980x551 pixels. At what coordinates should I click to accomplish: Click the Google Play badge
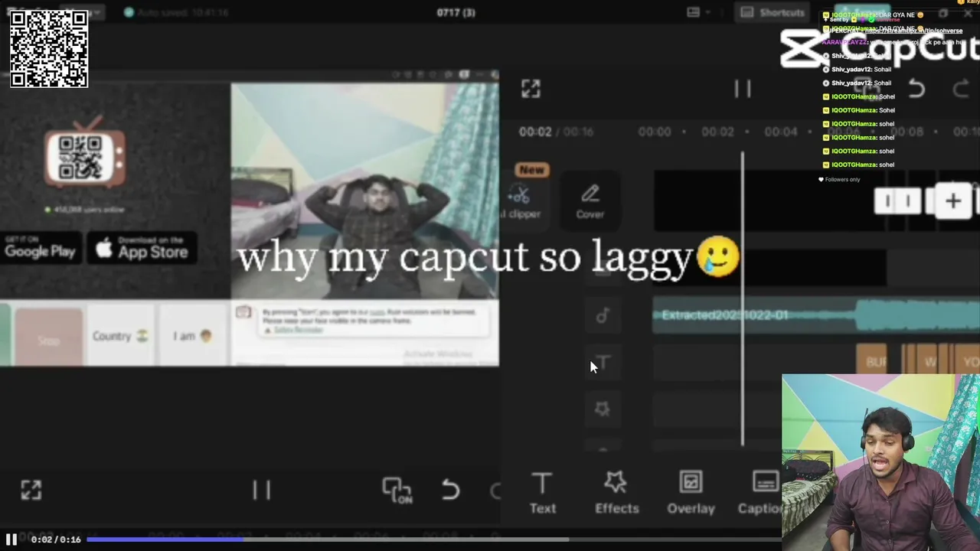[x=41, y=248]
